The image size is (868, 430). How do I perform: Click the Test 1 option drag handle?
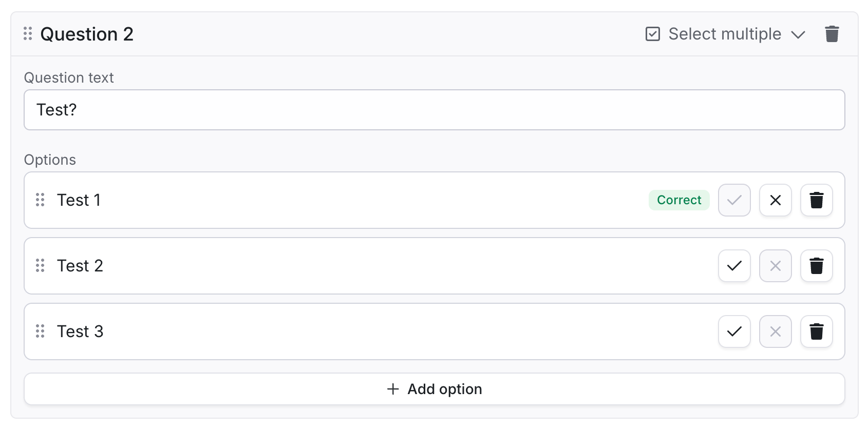(x=40, y=200)
